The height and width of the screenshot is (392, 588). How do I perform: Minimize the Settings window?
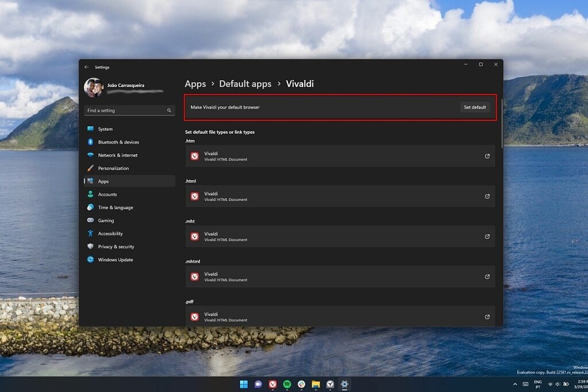click(x=466, y=64)
